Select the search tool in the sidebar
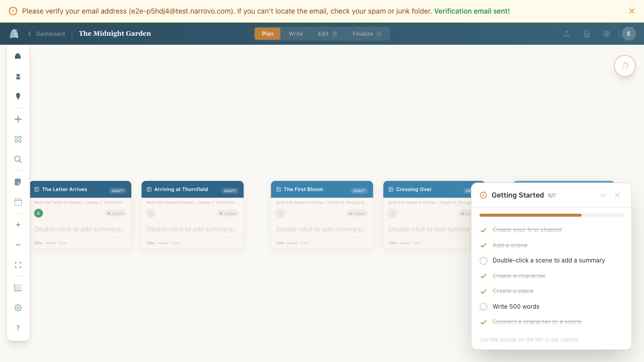 pos(18,159)
